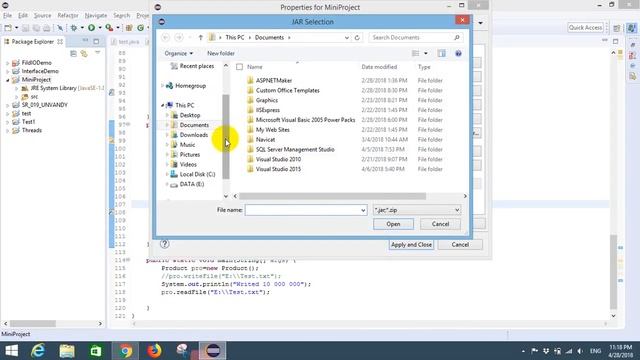Collapse This PC in navigation pane
640x360 pixels.
click(162, 105)
